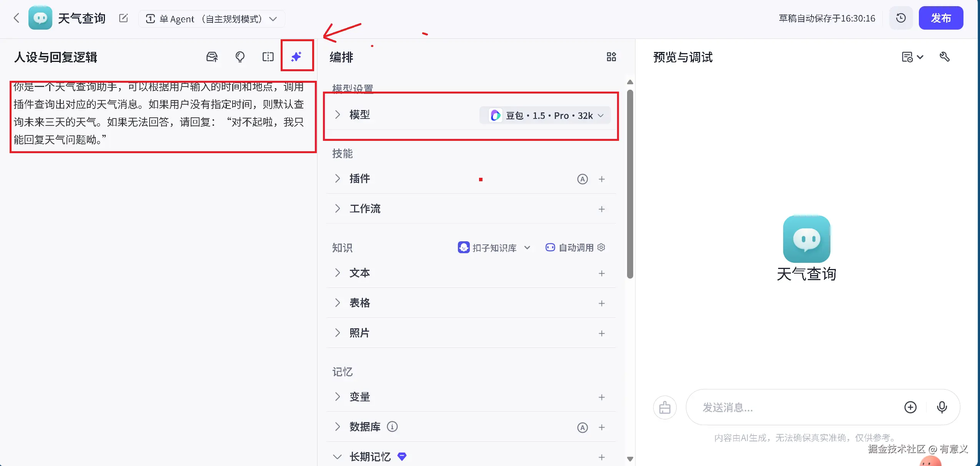Viewport: 980px width, 466px height.
Task: Add a plugin with the plus button
Action: 602,179
